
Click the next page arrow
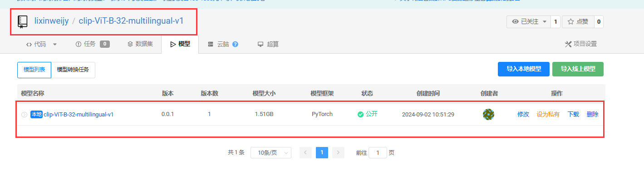[338, 153]
